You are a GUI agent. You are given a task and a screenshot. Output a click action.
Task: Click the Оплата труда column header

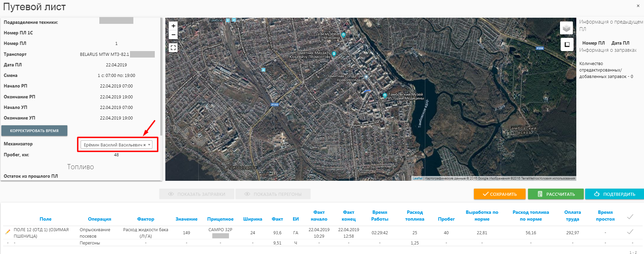pyautogui.click(x=573, y=216)
